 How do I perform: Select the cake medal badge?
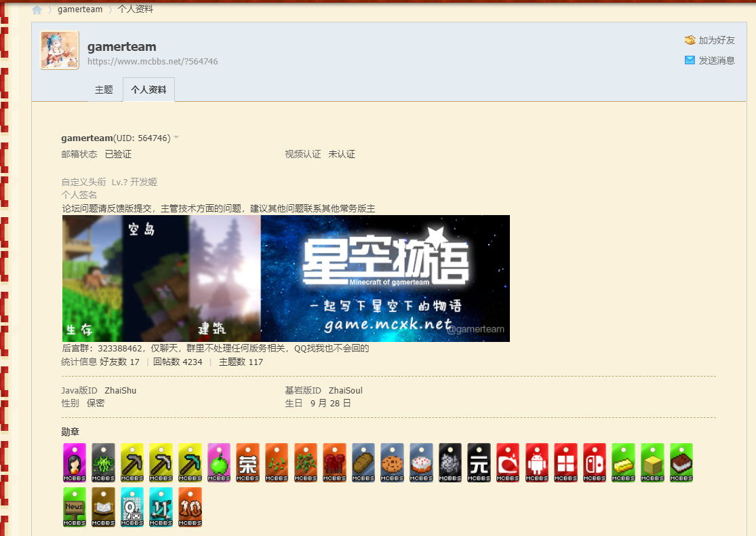click(421, 463)
